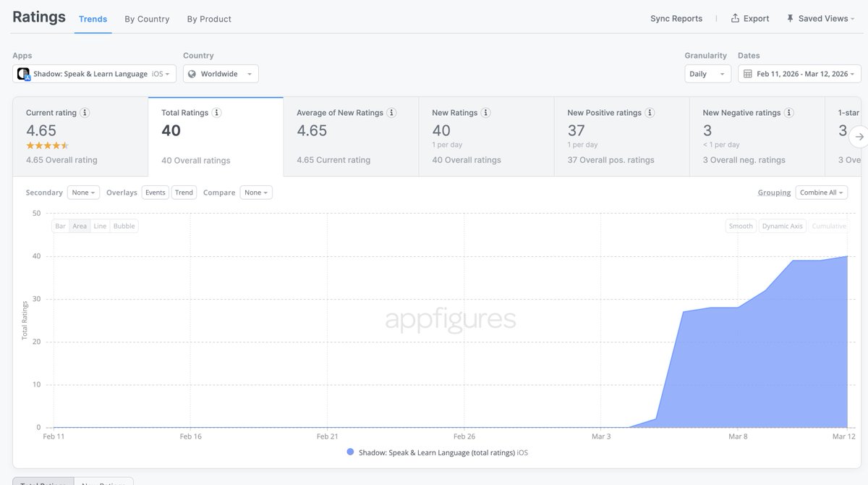Click info icon next to Total Ratings
This screenshot has height=485, width=868.
(x=216, y=113)
